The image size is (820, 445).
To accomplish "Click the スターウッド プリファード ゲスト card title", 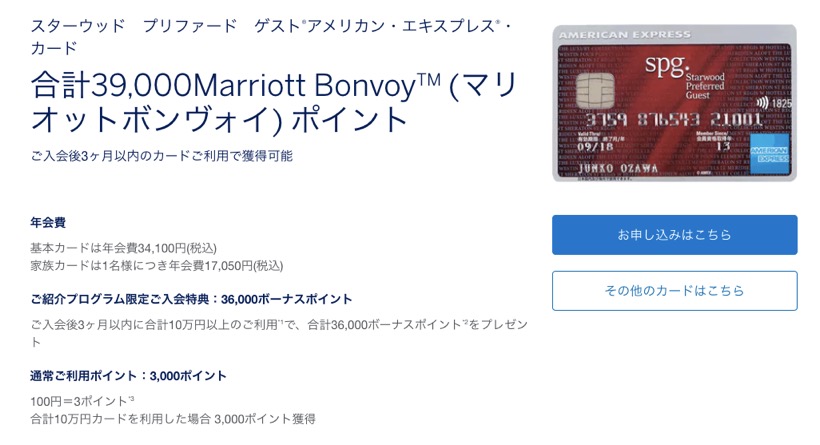I will point(271,37).
